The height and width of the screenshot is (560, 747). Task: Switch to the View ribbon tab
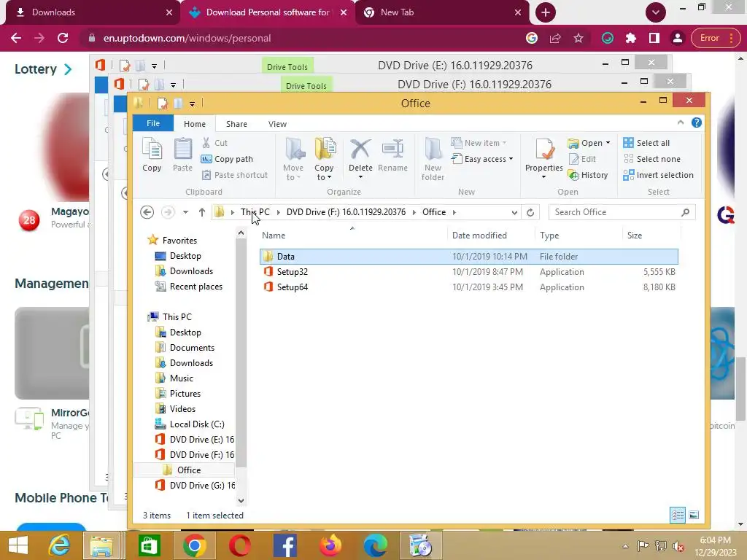(x=277, y=124)
